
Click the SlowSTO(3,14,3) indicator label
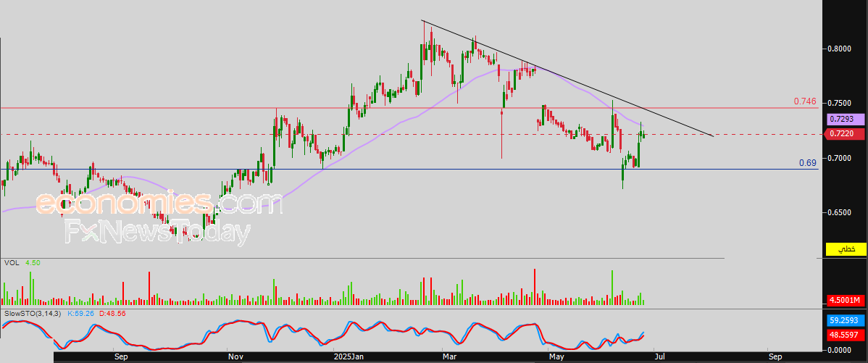(x=33, y=313)
